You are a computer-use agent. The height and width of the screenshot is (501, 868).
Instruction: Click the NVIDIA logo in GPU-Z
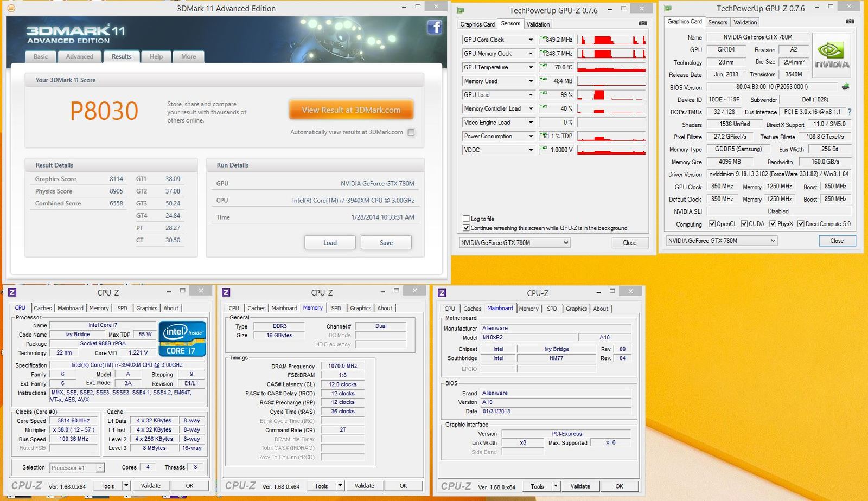pyautogui.click(x=832, y=56)
